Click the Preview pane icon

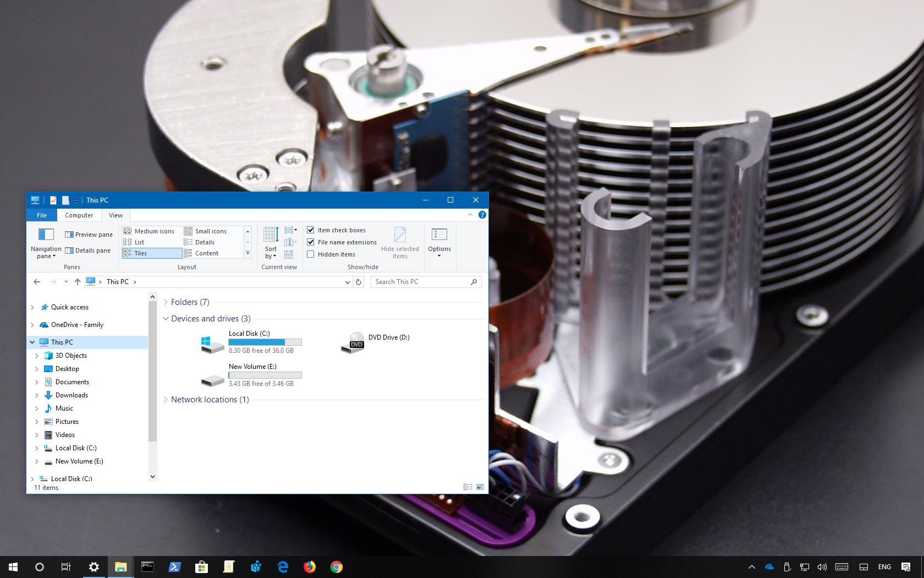(69, 235)
